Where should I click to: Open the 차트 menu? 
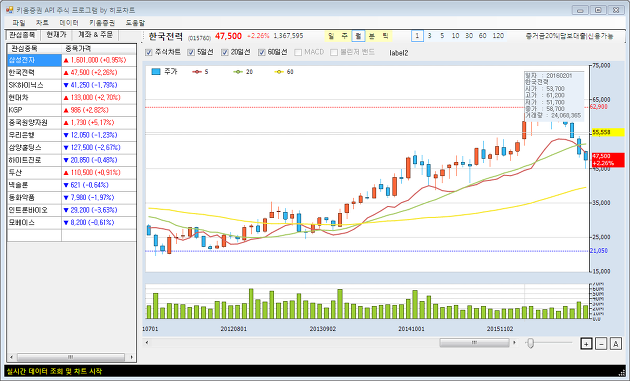tap(42, 23)
